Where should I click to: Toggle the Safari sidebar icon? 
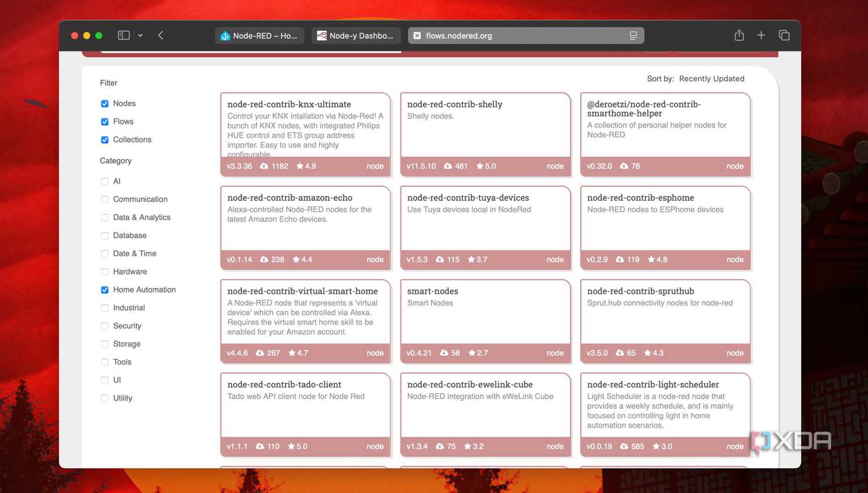123,36
